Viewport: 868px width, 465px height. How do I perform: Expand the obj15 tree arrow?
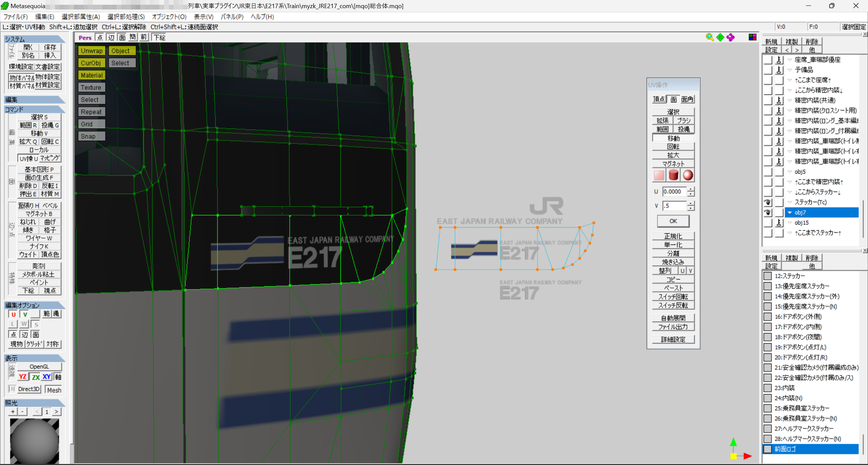[790, 223]
